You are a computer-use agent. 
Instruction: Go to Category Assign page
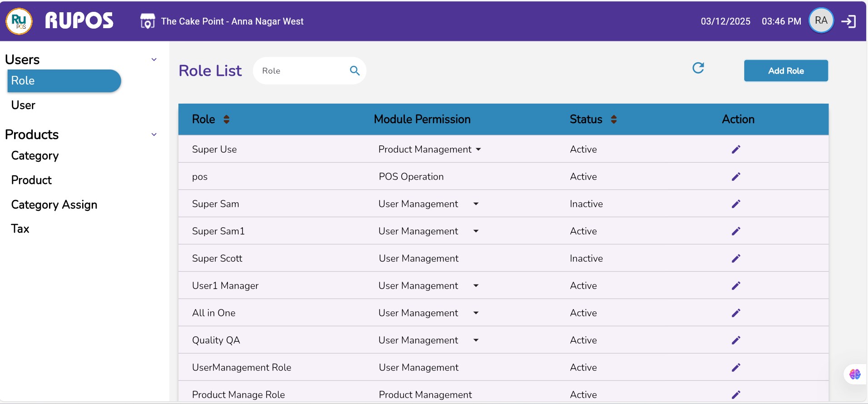(x=54, y=205)
